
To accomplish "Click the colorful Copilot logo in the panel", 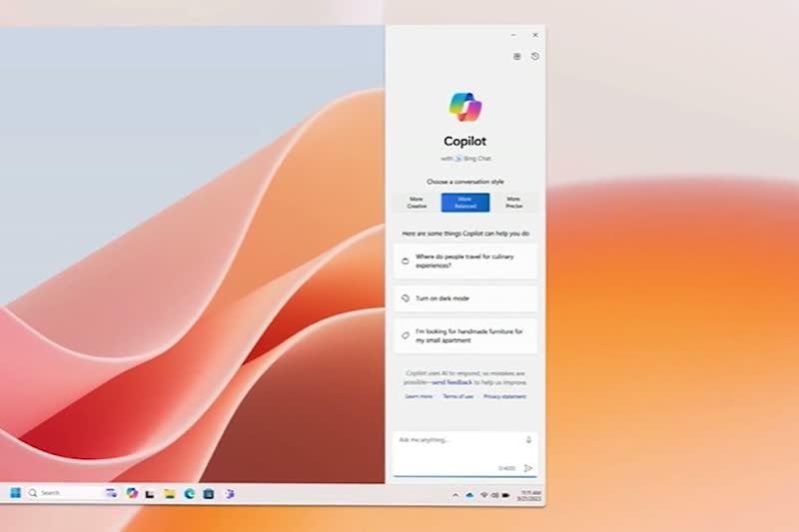I will [465, 107].
